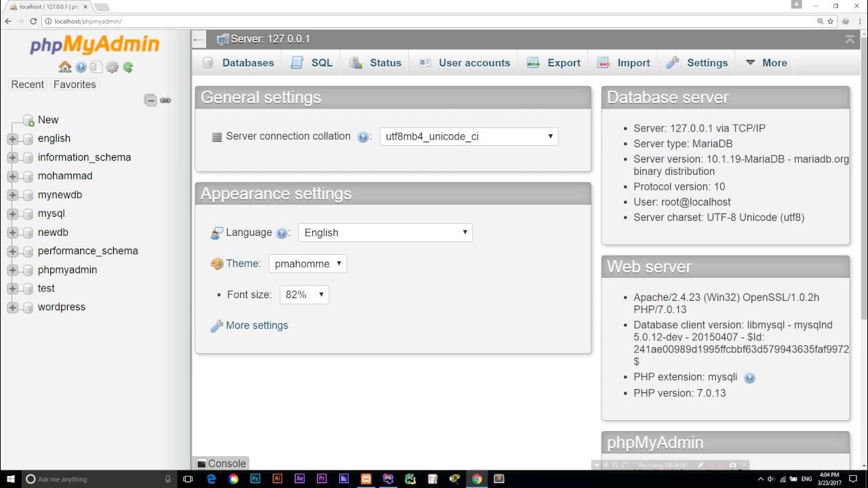Select the wordpress database name
Viewport: 868px width, 488px height.
(x=62, y=307)
